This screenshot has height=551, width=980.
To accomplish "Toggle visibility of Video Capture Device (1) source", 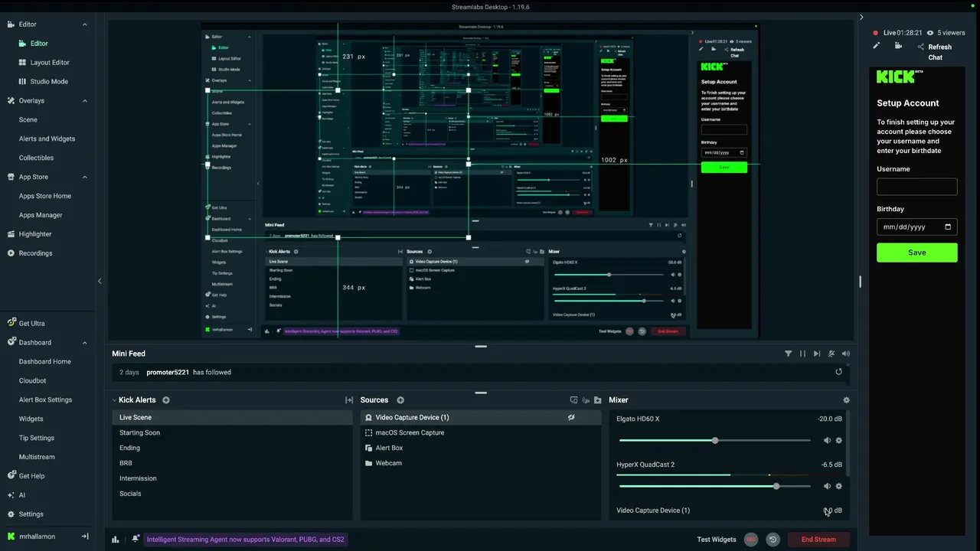I will coord(571,418).
